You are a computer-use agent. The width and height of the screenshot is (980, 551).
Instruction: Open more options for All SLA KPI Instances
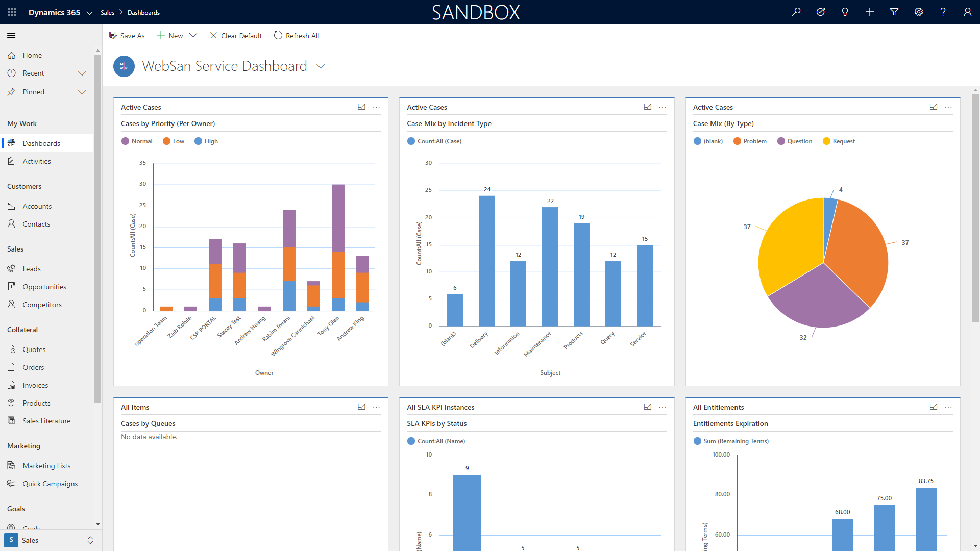tap(663, 407)
